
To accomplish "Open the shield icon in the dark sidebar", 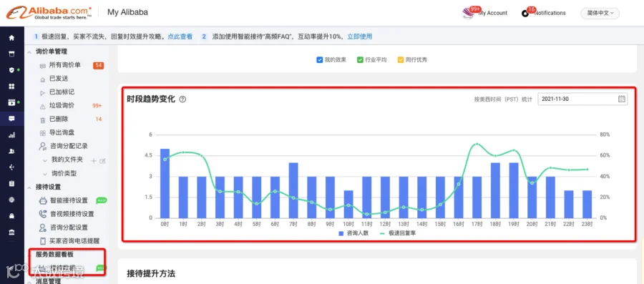I will pos(11,70).
